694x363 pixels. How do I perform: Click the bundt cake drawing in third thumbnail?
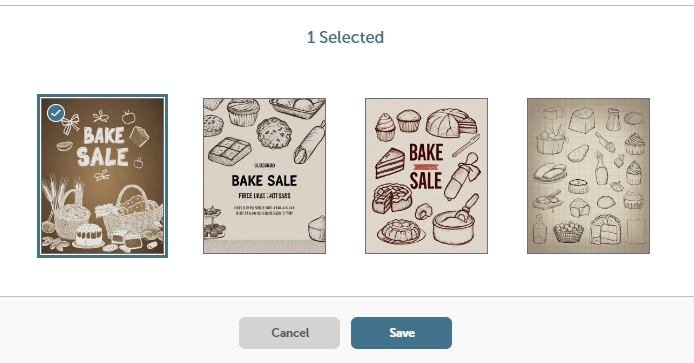[401, 231]
